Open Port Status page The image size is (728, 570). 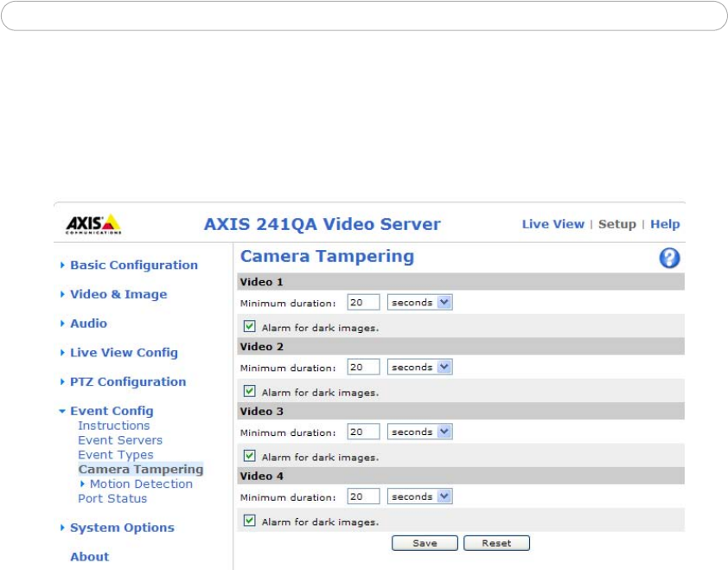[x=112, y=498]
